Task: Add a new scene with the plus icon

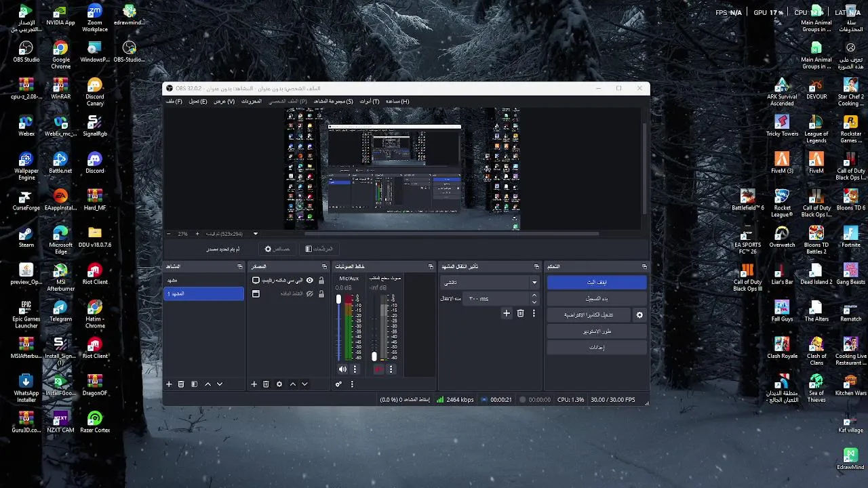Action: [x=169, y=384]
